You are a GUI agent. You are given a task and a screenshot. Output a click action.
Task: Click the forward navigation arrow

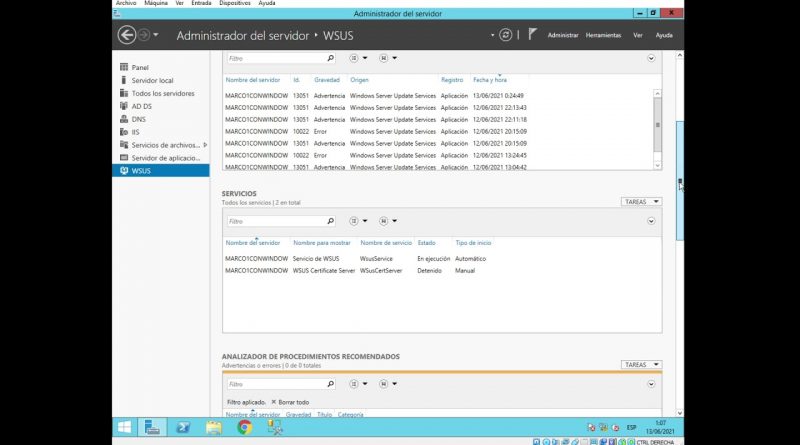[144, 35]
